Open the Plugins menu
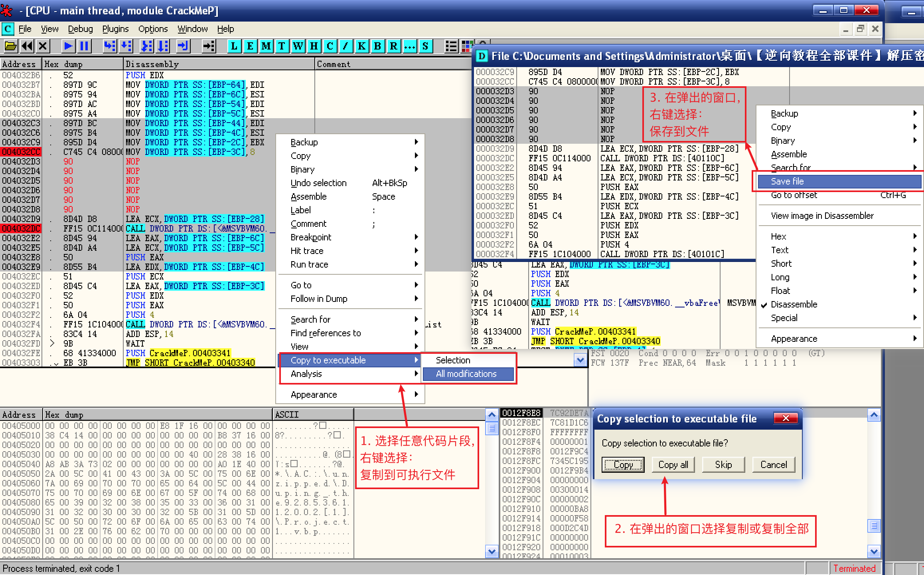The image size is (924, 575). [x=115, y=29]
